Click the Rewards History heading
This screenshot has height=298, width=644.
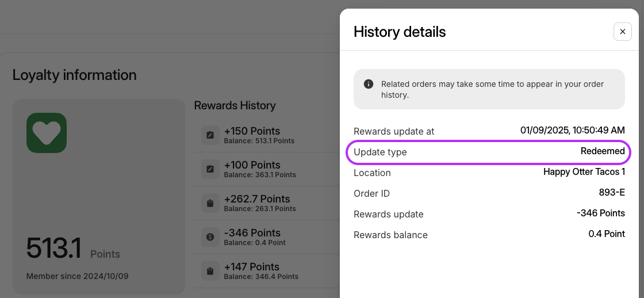(x=235, y=105)
